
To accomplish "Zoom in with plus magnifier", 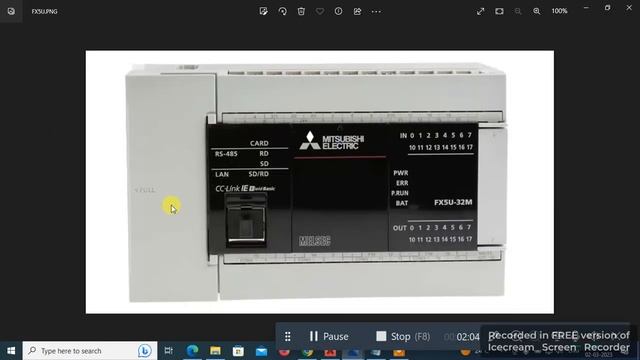I will 537,11.
